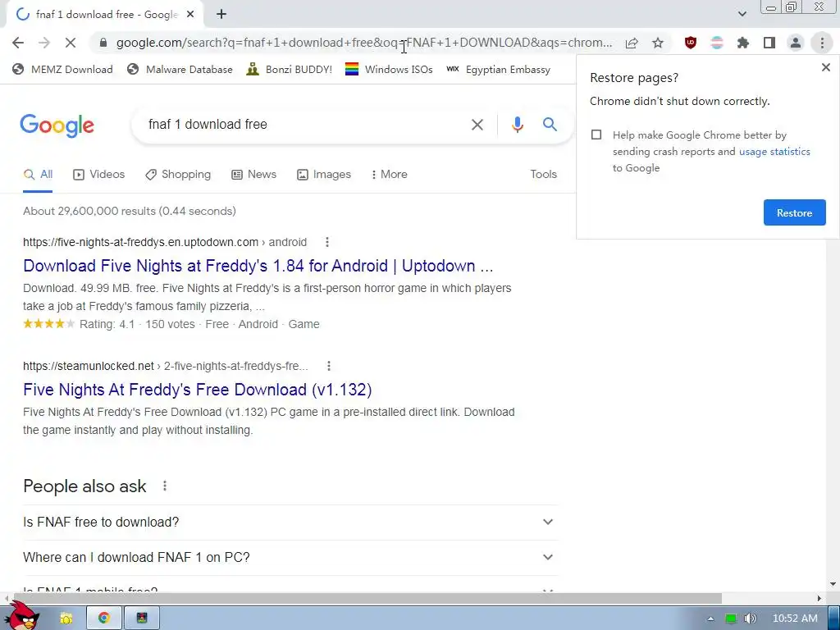The image size is (840, 630).
Task: Open Chrome's three-dot main menu
Action: click(x=822, y=43)
